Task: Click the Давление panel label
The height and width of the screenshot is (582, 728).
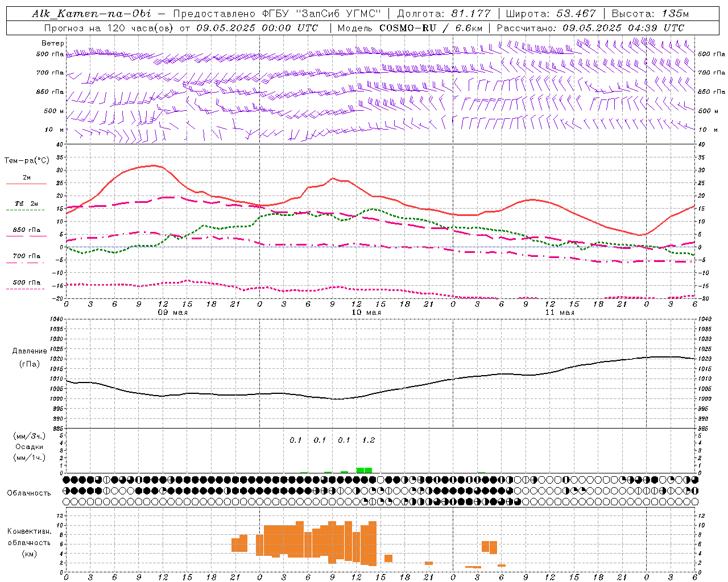Action: 30,351
